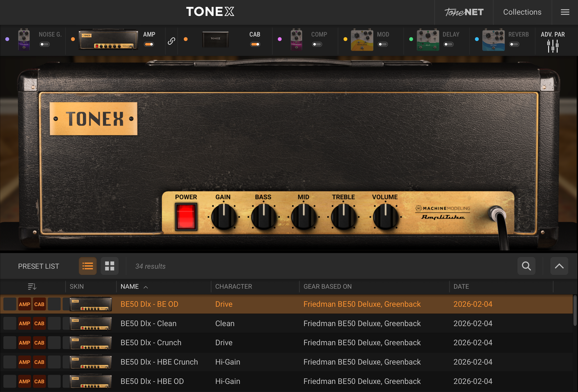Toggle the red POWER switch on amp

186,216
